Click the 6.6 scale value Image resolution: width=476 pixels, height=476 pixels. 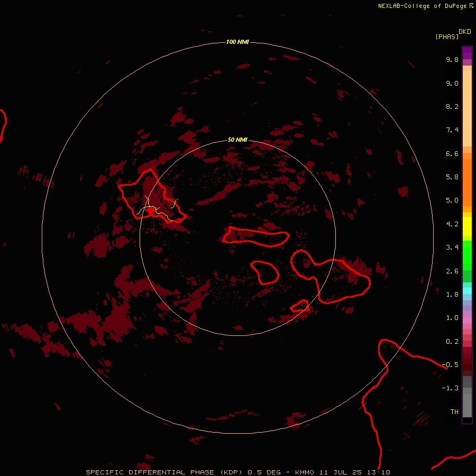point(452,153)
